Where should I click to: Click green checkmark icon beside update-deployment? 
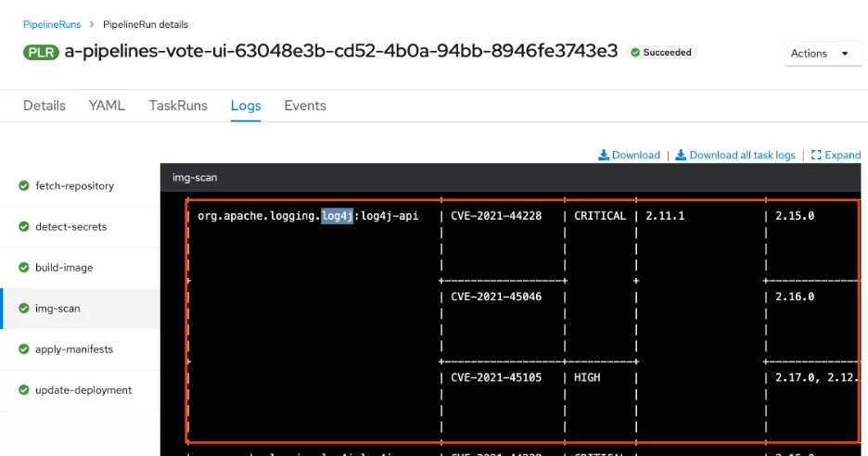[24, 390]
